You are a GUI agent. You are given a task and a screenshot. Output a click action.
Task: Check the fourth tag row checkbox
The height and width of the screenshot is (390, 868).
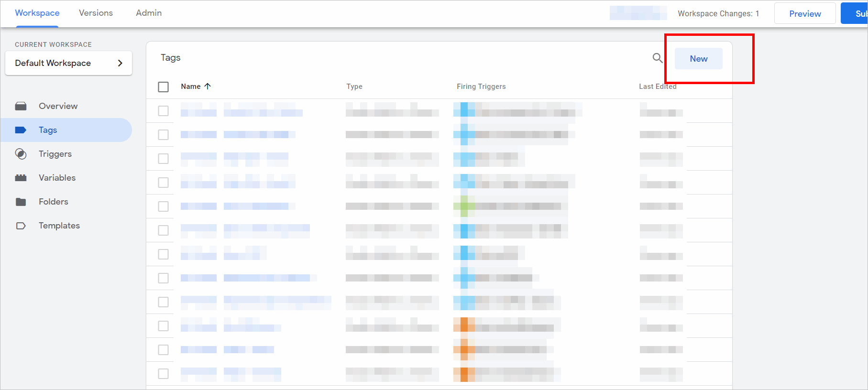(x=164, y=183)
